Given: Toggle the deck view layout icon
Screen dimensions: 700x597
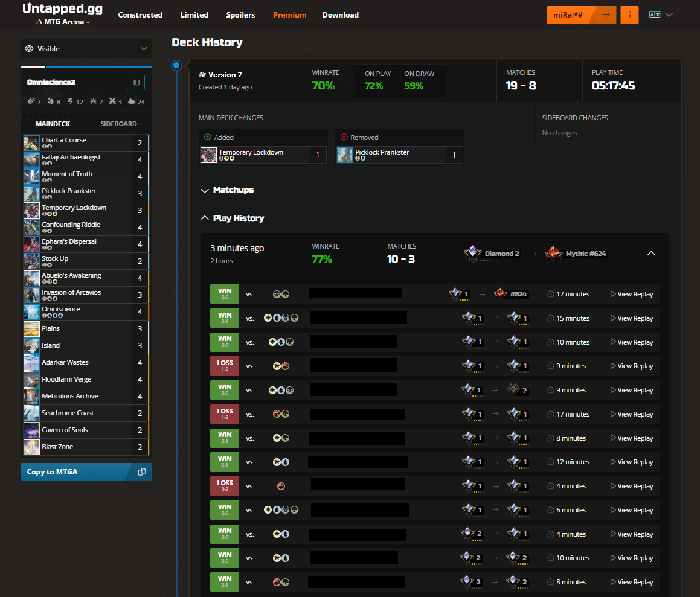Looking at the screenshot, I should [136, 82].
